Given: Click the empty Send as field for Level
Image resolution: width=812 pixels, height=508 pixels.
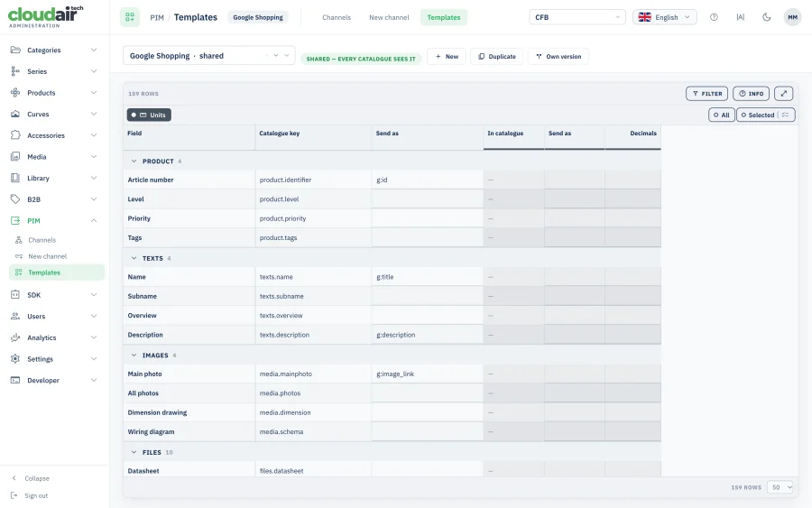Looking at the screenshot, I should pyautogui.click(x=428, y=199).
